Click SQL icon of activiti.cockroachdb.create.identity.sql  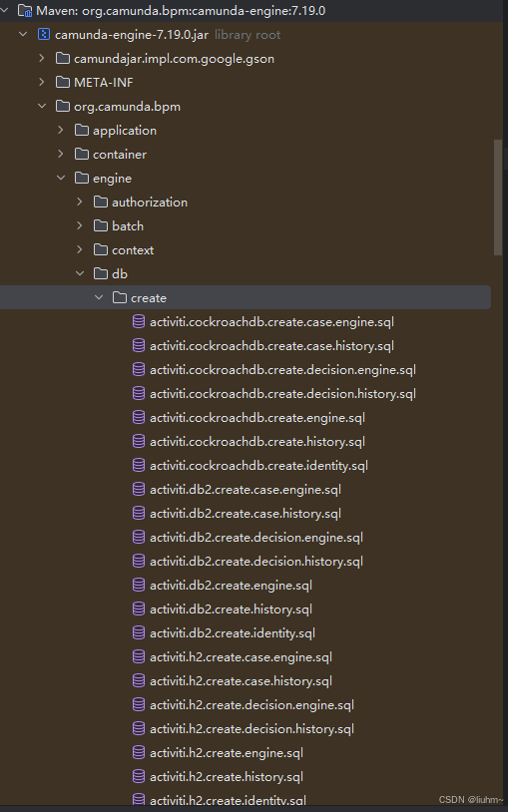point(139,465)
